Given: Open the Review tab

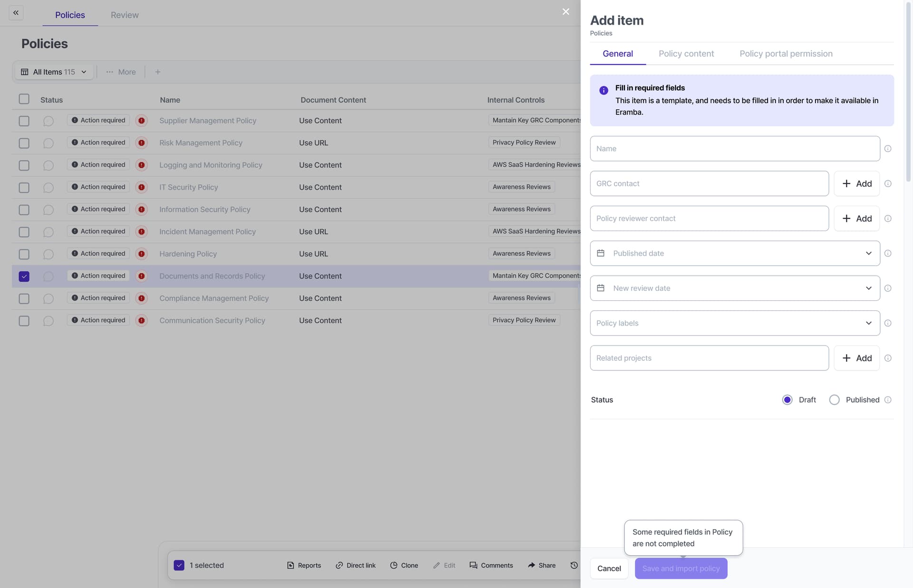Looking at the screenshot, I should 125,15.
